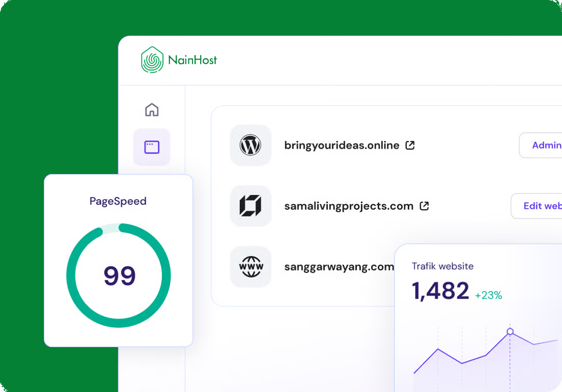Click the bringyourideas.online domain name
Image resolution: width=562 pixels, height=392 pixels.
click(x=341, y=145)
